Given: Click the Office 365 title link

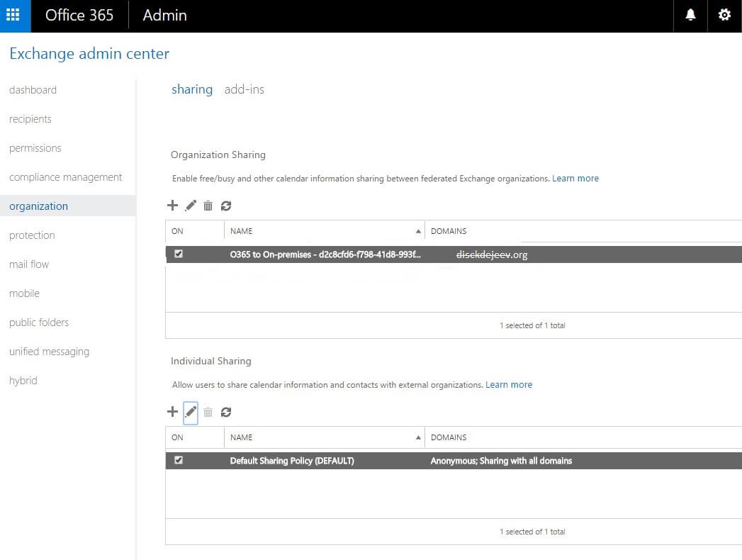Looking at the screenshot, I should coord(79,15).
